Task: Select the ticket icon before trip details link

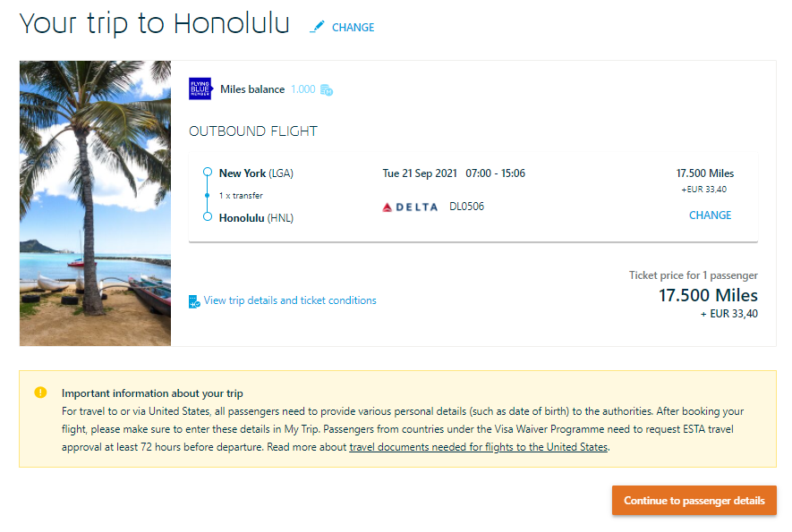Action: [193, 300]
